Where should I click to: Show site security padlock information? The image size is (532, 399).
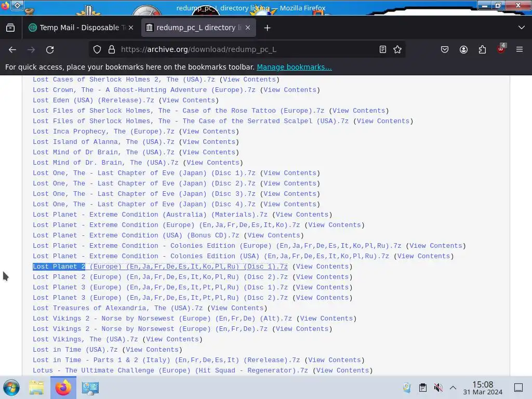point(112,49)
